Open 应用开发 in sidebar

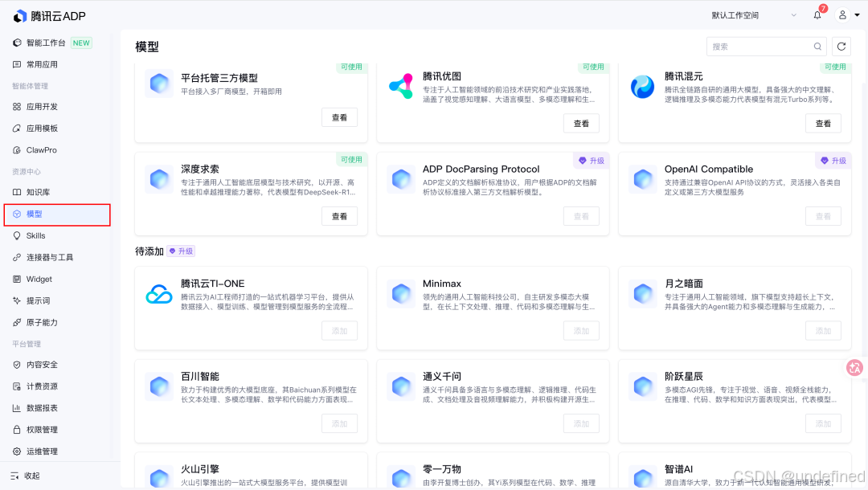57,107
